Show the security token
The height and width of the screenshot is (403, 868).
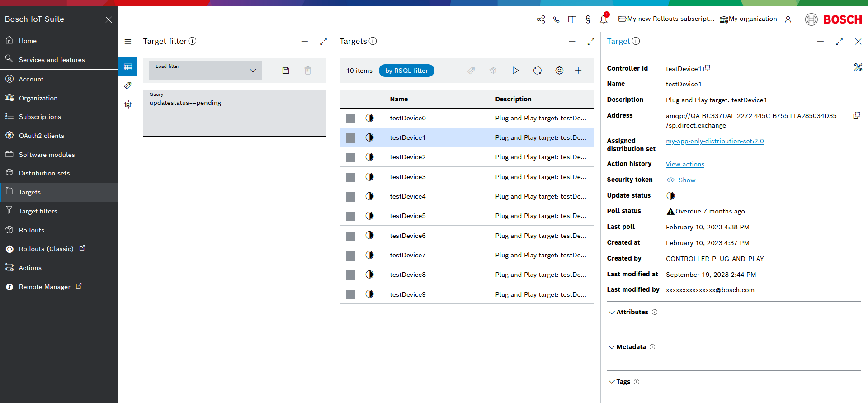[x=681, y=180]
